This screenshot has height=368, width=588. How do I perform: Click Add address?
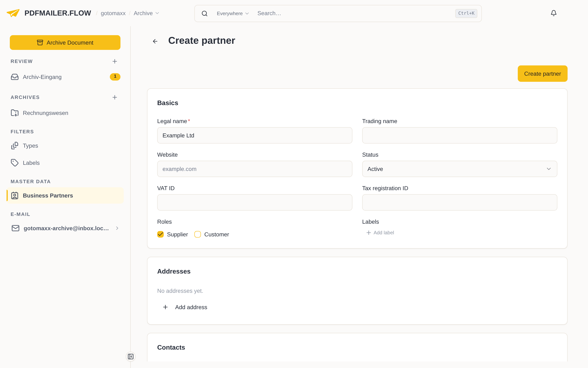click(185, 307)
